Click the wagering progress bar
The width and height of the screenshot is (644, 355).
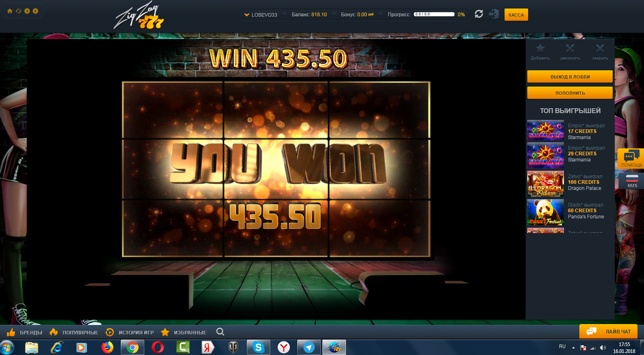click(434, 14)
